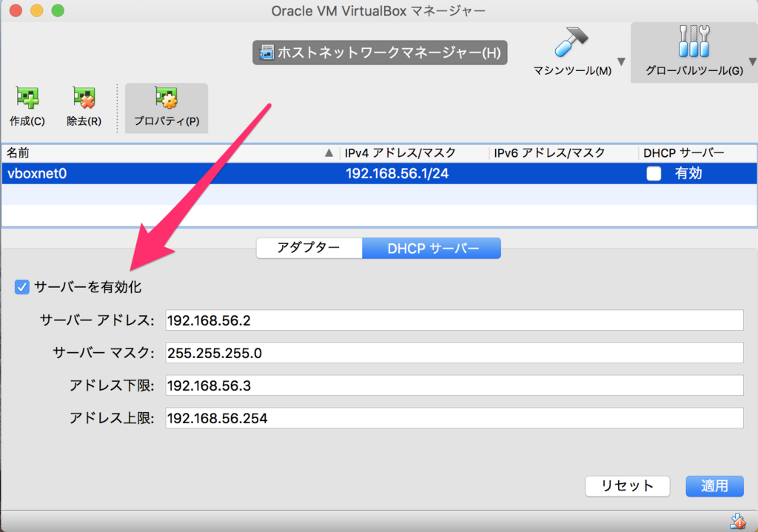Click the IPv6 アドレス/マスク column header
Screen dimensions: 758x532
point(563,153)
